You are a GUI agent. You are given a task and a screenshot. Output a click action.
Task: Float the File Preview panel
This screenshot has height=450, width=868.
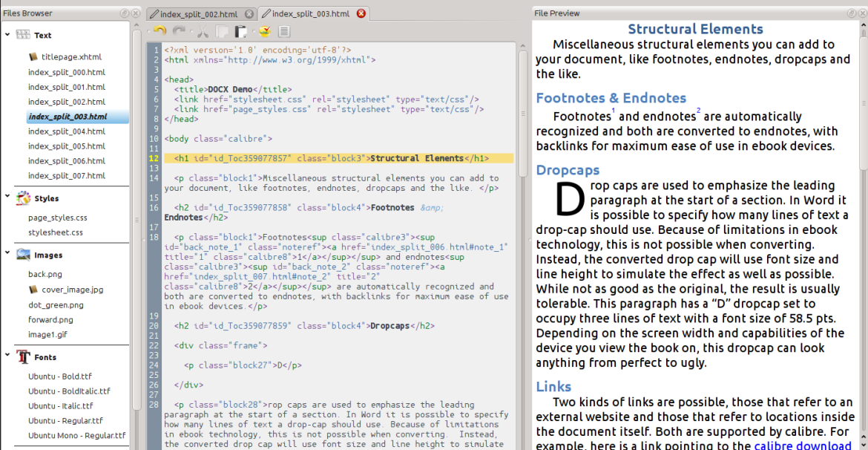(851, 13)
